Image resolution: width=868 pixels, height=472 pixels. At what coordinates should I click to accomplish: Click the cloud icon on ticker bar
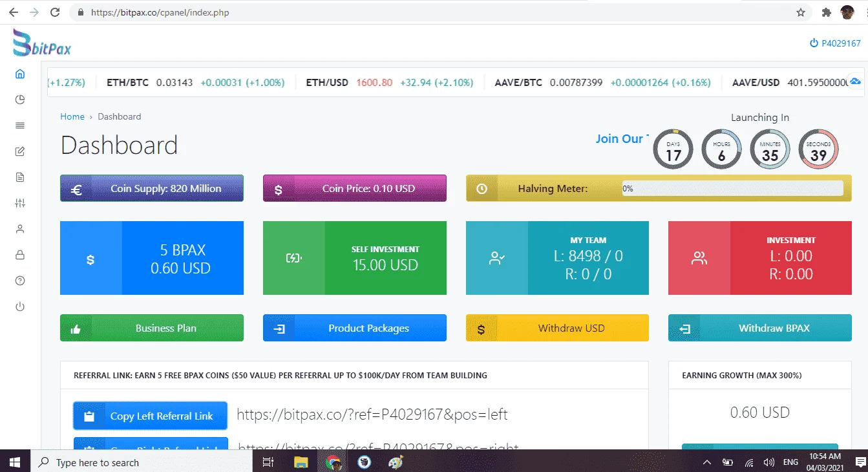(855, 81)
